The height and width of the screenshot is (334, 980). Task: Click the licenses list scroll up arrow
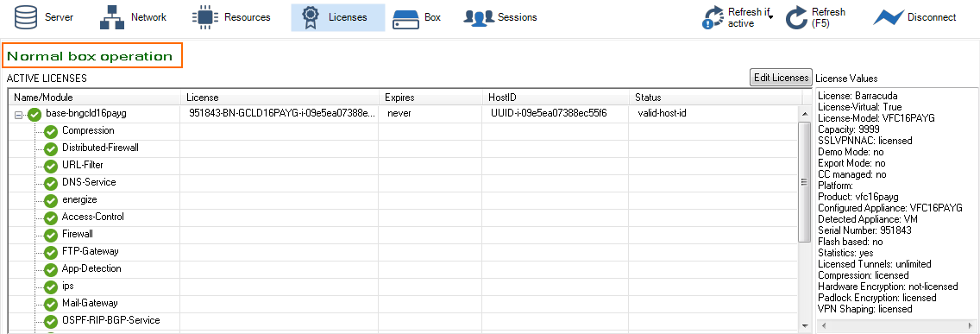point(805,114)
